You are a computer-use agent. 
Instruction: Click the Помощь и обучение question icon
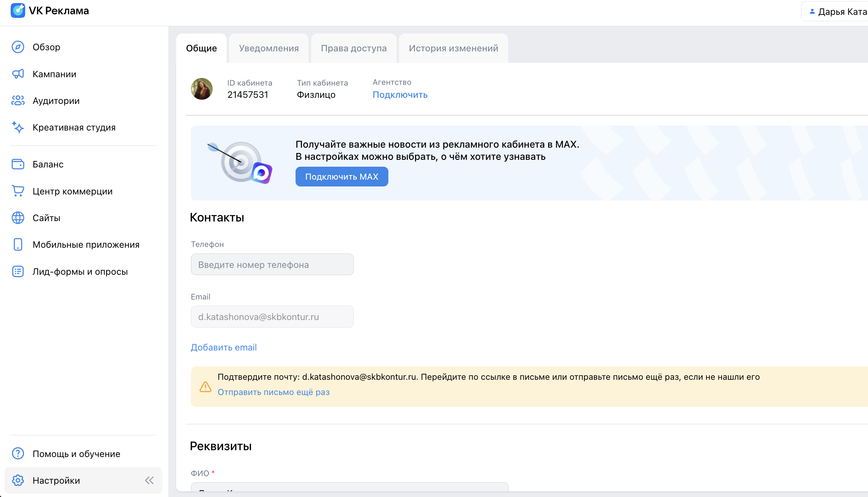point(18,454)
